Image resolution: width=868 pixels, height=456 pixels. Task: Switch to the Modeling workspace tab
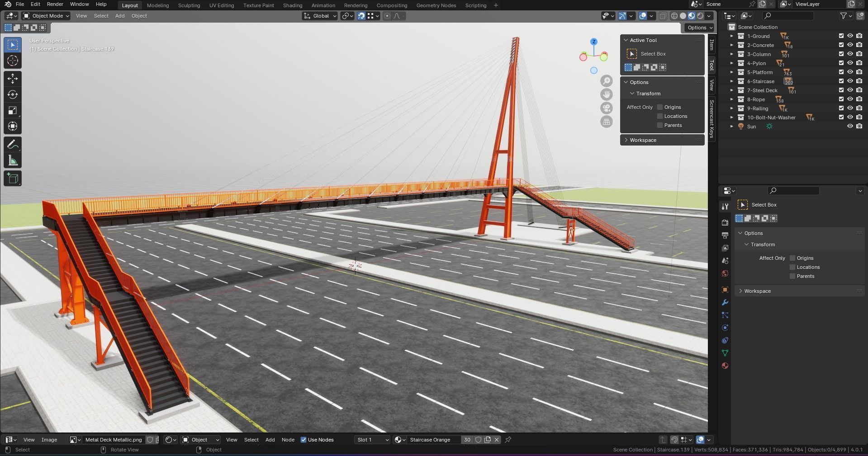(158, 5)
